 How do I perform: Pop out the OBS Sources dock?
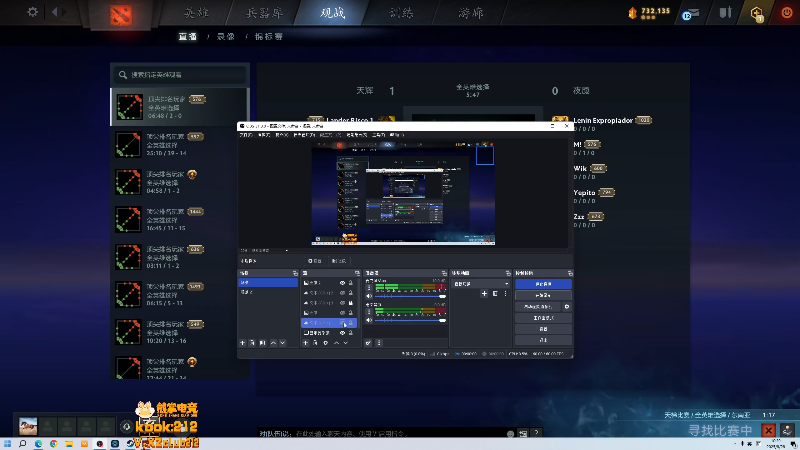357,273
